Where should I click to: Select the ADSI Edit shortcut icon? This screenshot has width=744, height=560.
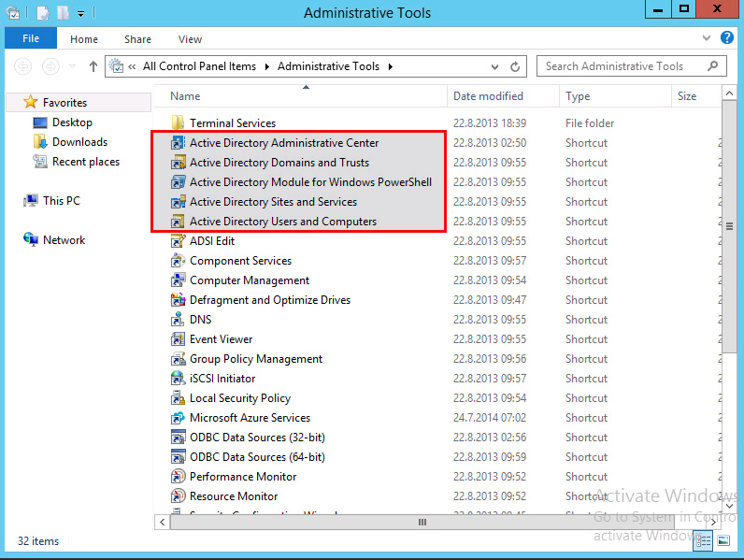coord(178,240)
